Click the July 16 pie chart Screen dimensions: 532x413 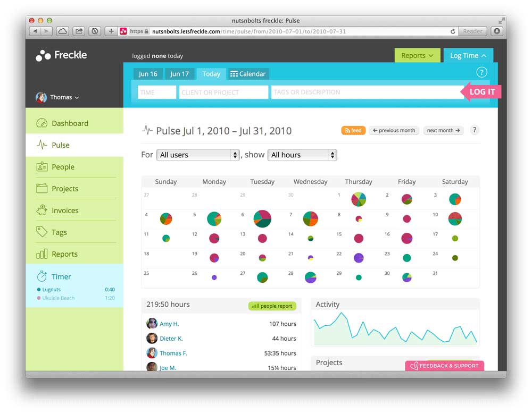[x=407, y=238]
